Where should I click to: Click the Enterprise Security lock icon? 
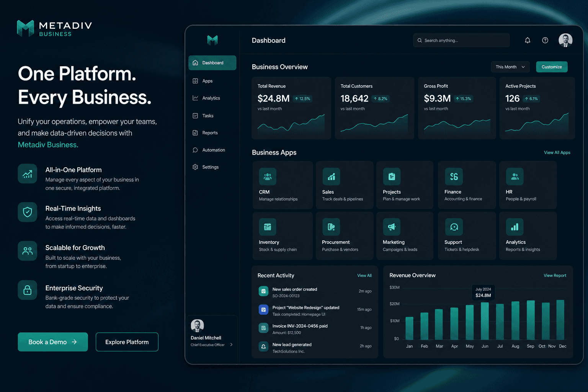coord(28,290)
